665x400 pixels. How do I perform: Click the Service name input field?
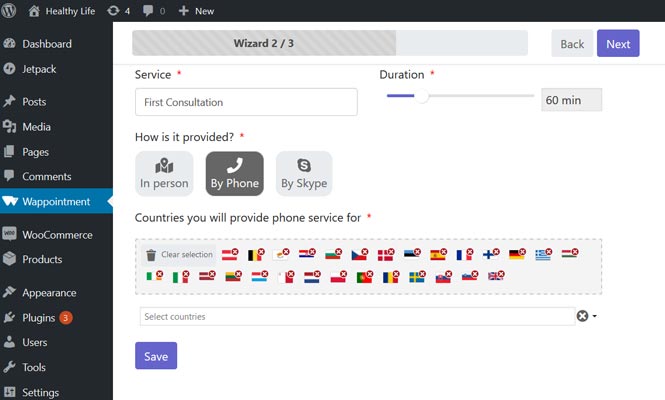coord(246,102)
